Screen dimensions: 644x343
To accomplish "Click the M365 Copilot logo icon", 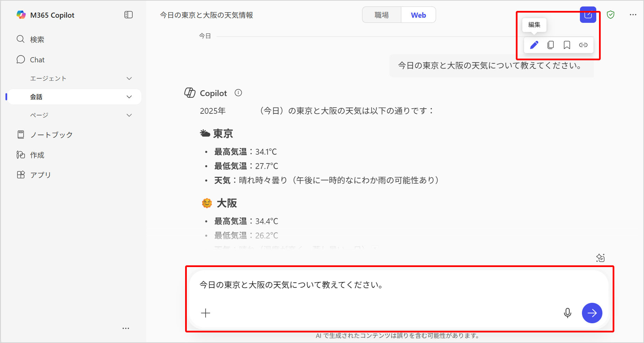I will (21, 15).
